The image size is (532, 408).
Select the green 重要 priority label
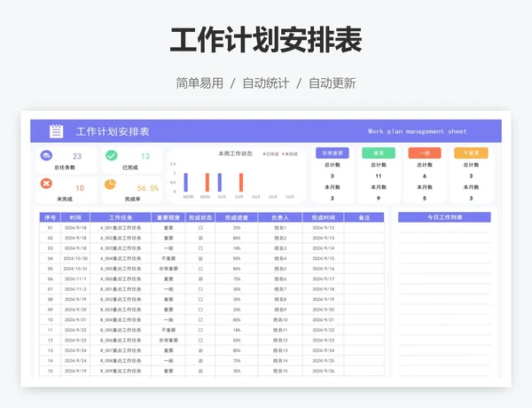coord(379,153)
